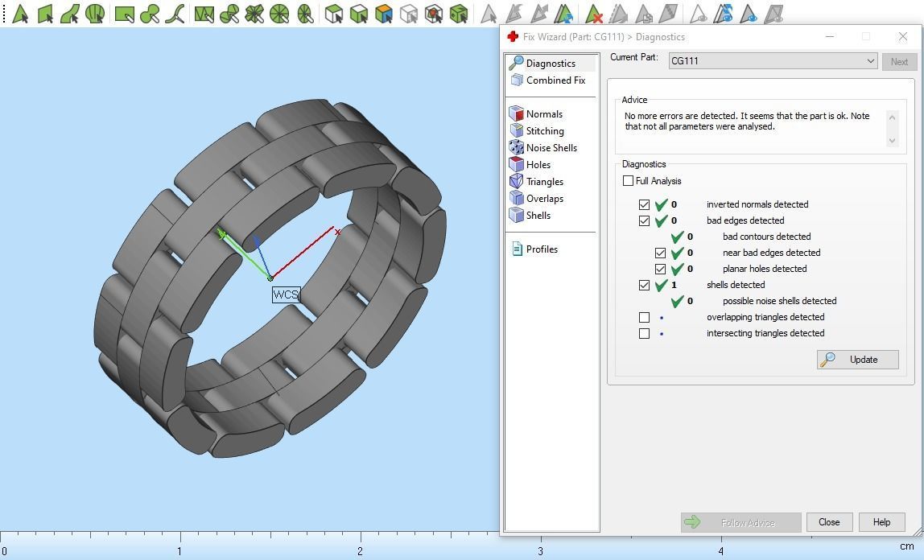924x560 pixels.
Task: Click the first white cube select icon
Action: tap(333, 13)
